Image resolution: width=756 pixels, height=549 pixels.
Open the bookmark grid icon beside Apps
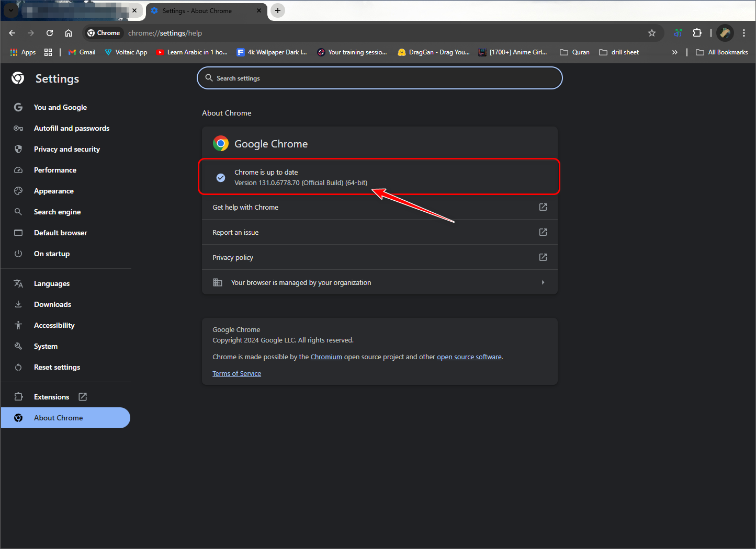(48, 52)
